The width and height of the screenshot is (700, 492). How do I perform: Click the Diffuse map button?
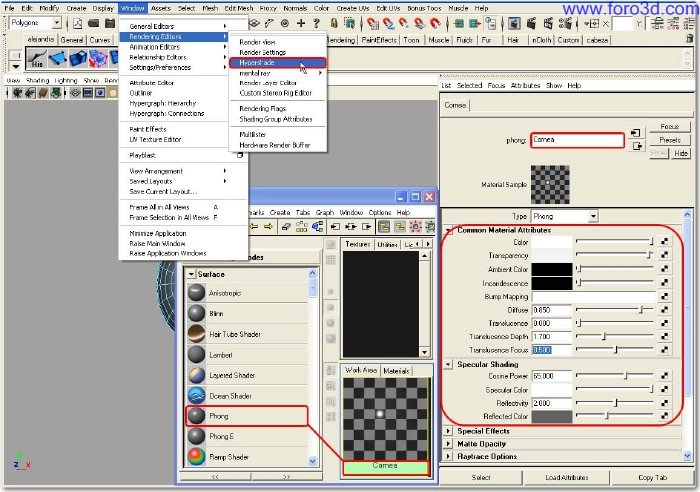click(664, 309)
